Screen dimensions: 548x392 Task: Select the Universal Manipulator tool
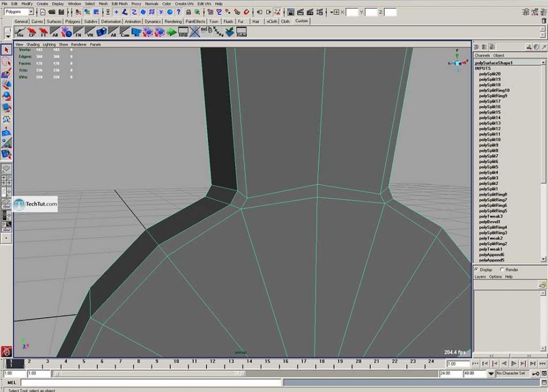pyautogui.click(x=6, y=119)
